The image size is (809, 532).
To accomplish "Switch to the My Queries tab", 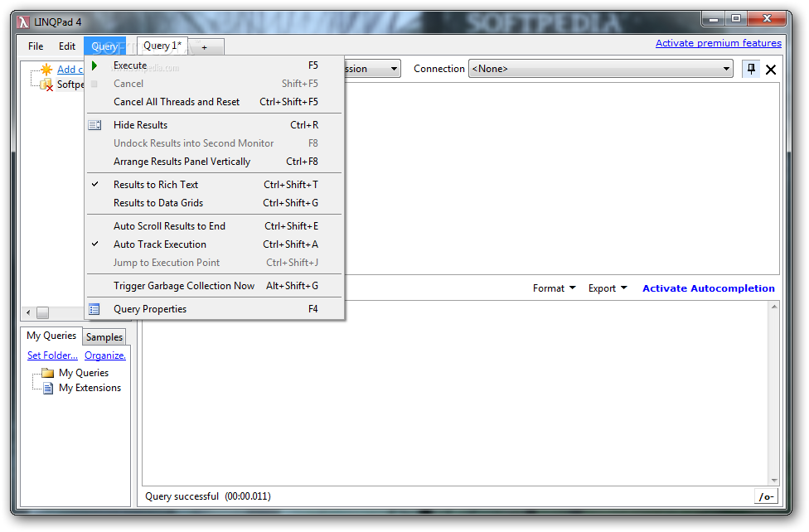I will (x=51, y=336).
